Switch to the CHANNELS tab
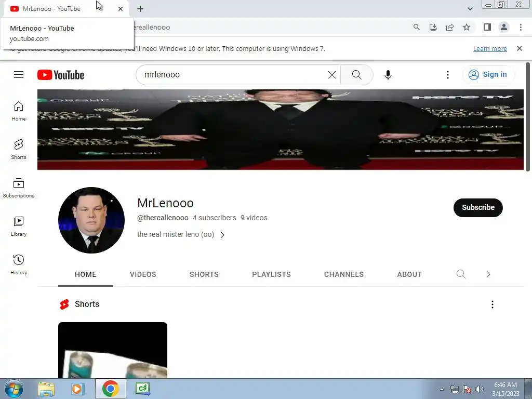The height and width of the screenshot is (399, 532). click(x=344, y=274)
